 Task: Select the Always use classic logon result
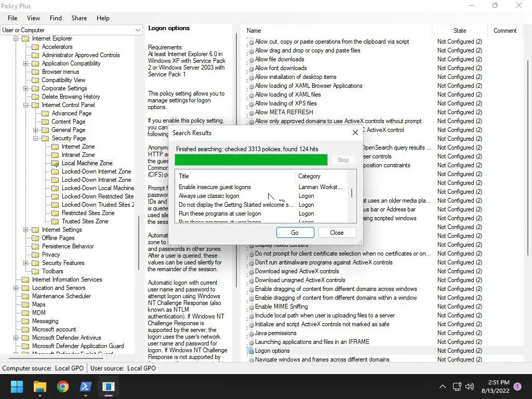(261, 196)
